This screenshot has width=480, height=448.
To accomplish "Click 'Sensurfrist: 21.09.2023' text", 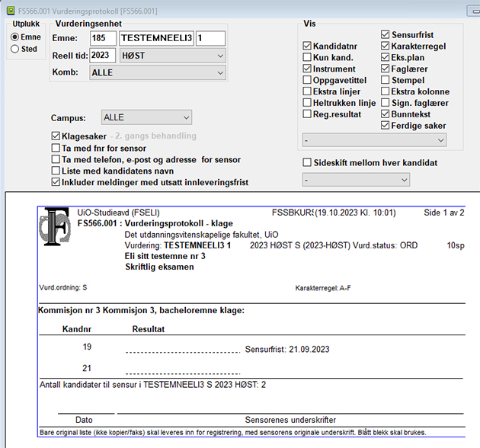I will click(287, 350).
